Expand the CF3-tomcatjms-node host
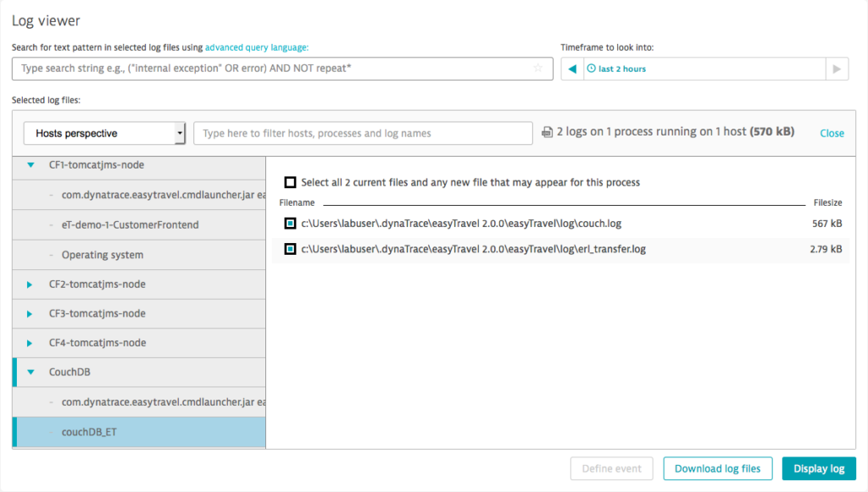The height and width of the screenshot is (492, 868). pos(30,313)
